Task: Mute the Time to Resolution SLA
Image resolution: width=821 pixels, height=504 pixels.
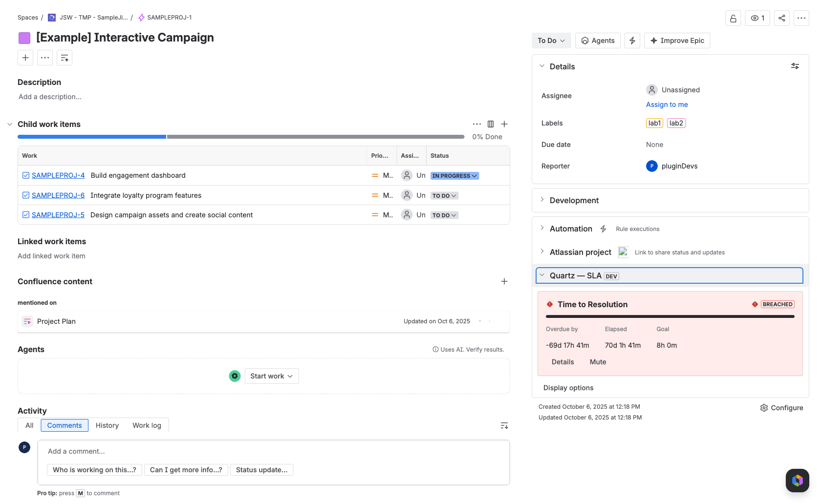Action: pyautogui.click(x=598, y=362)
